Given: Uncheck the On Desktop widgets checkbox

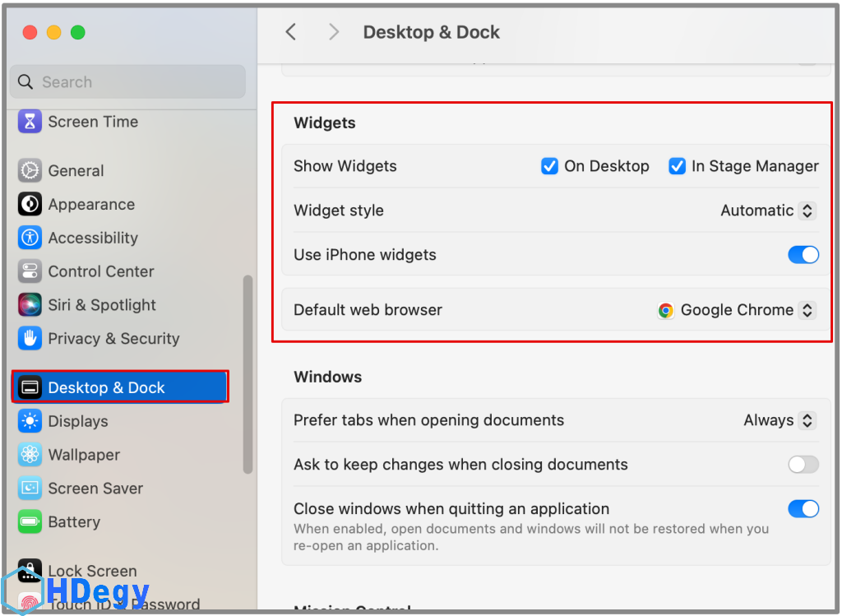Looking at the screenshot, I should pos(549,166).
